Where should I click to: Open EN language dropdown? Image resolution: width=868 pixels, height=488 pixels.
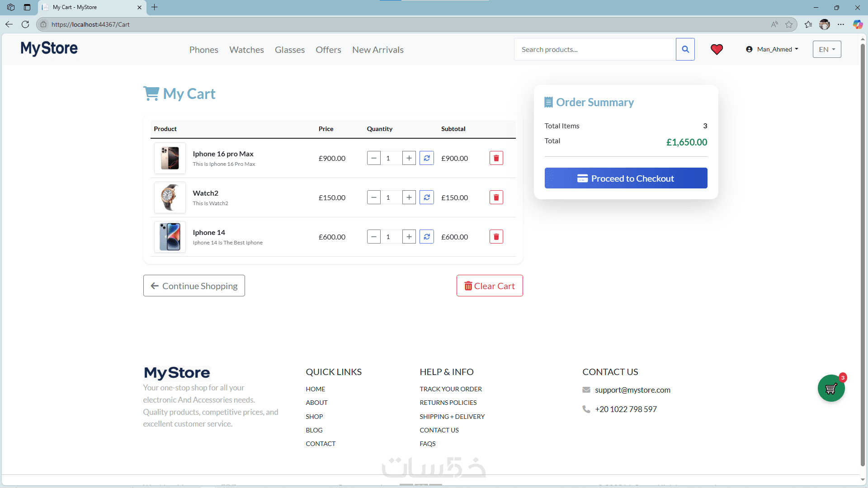[x=826, y=49]
